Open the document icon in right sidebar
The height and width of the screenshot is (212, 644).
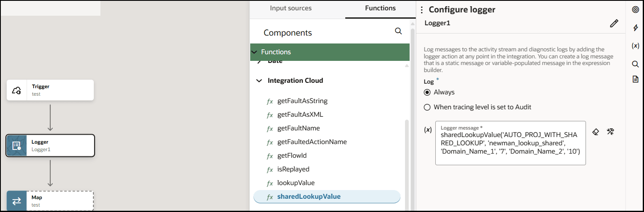pyautogui.click(x=635, y=79)
